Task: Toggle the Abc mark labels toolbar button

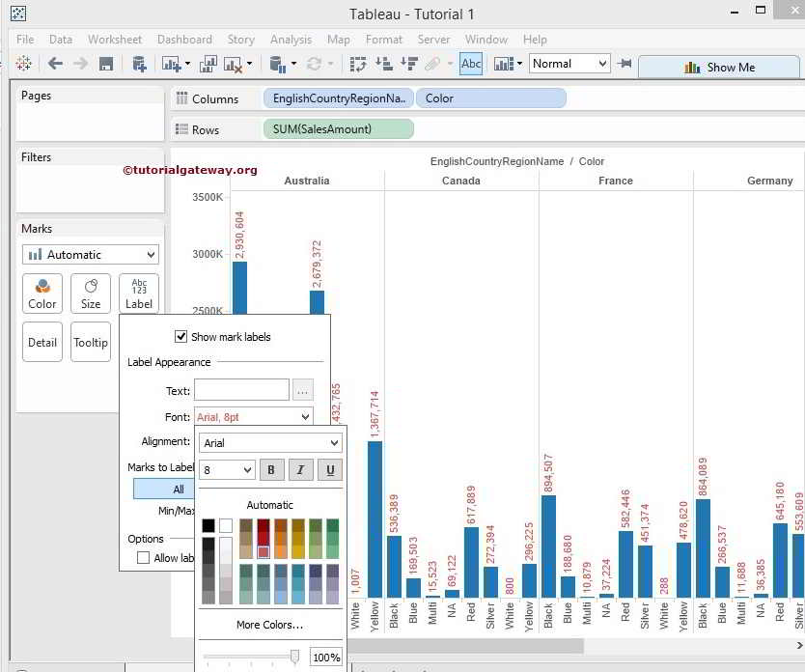Action: tap(471, 64)
